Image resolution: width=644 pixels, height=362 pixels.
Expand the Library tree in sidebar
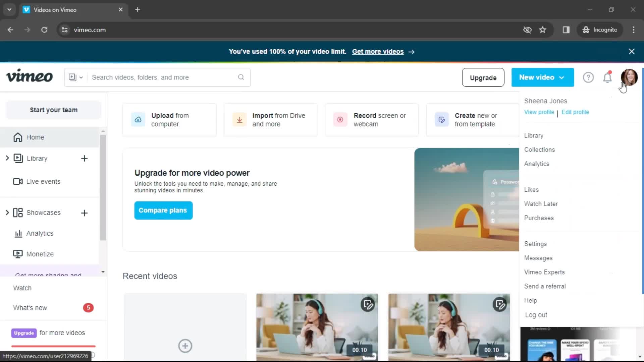7,158
